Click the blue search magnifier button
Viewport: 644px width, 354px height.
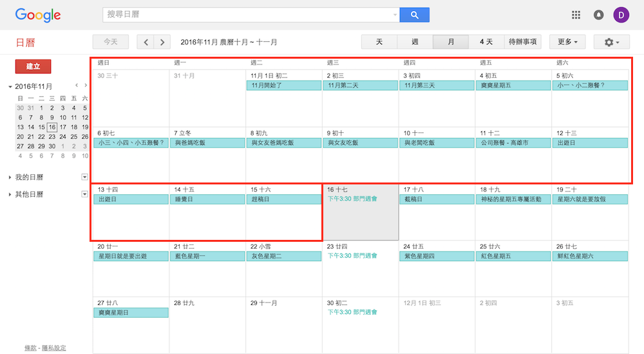click(x=414, y=15)
